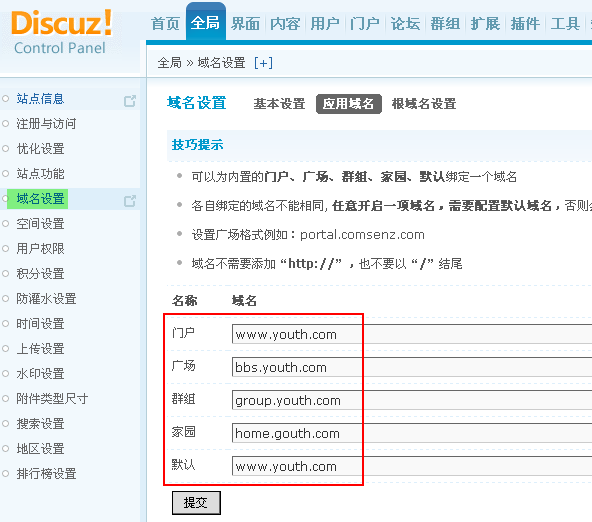Click the 域名 column header
The width and height of the screenshot is (592, 522).
click(x=244, y=301)
